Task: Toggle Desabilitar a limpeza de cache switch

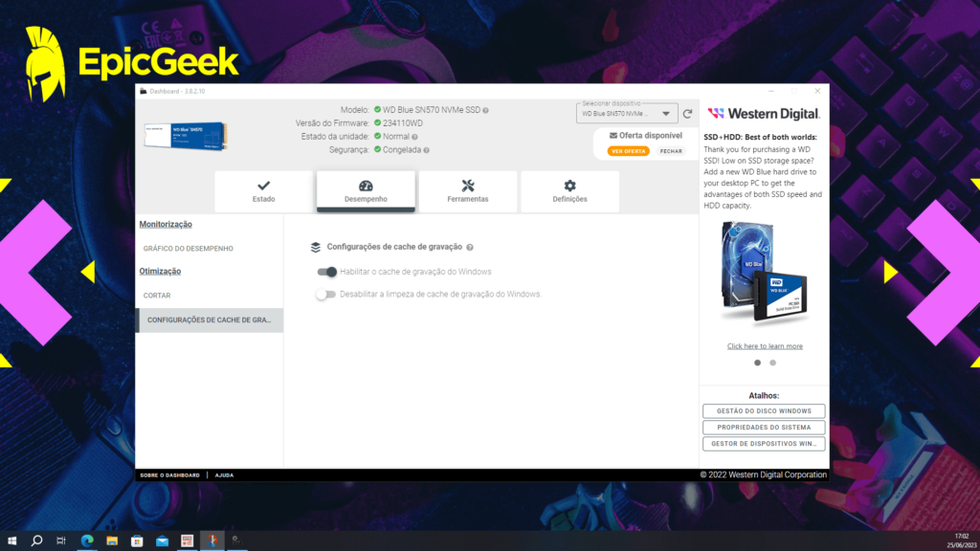Action: pos(326,294)
